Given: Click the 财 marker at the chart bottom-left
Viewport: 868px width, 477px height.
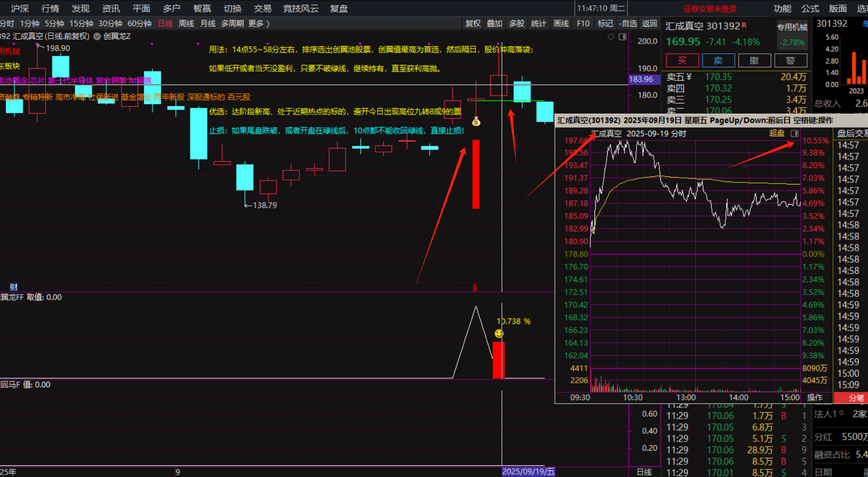Looking at the screenshot, I should click(x=14, y=287).
